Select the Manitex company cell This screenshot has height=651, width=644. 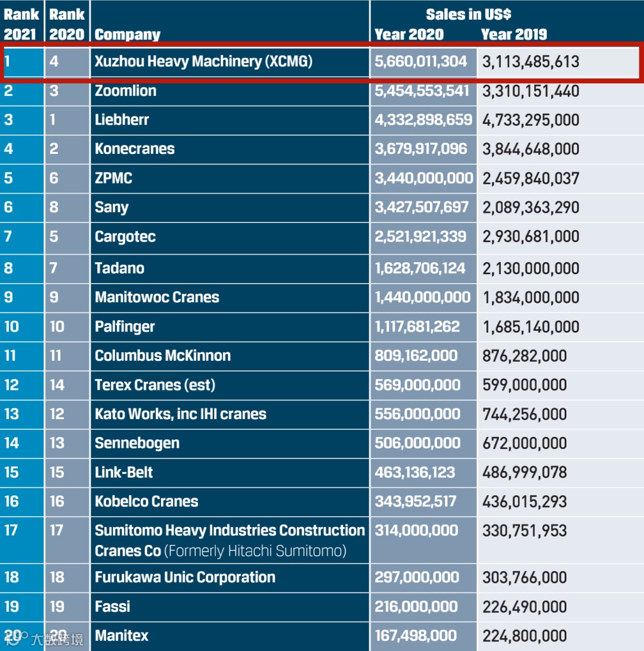click(230, 636)
